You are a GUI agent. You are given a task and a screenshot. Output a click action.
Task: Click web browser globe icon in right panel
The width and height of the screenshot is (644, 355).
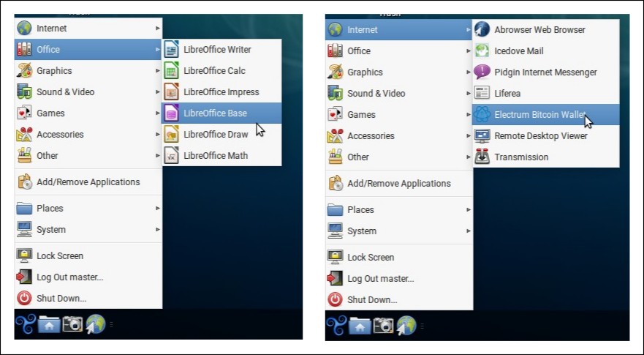406,326
